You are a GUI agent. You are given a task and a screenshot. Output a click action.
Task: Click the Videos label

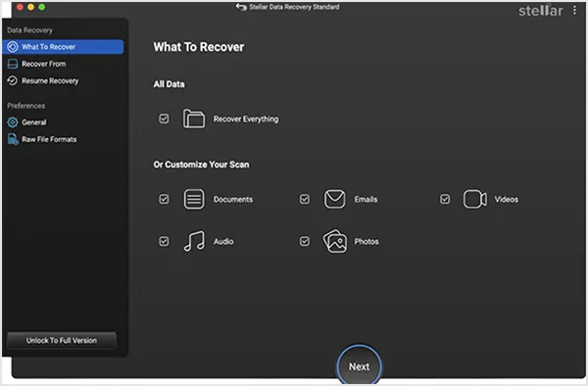pos(507,199)
